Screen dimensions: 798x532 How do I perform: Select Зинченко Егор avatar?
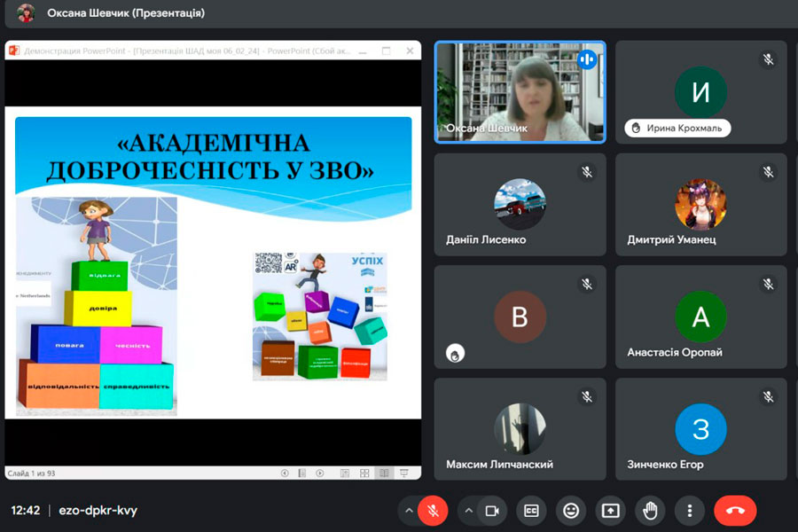coord(700,429)
